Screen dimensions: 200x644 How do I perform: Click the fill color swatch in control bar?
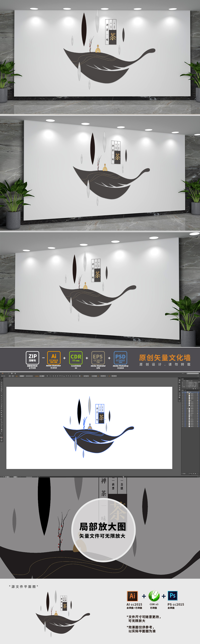coord(10,376)
